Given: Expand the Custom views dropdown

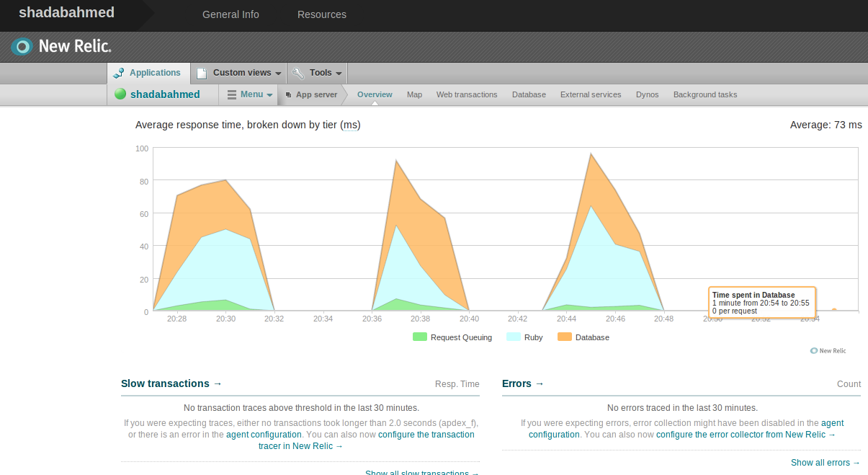Looking at the screenshot, I should (278, 74).
